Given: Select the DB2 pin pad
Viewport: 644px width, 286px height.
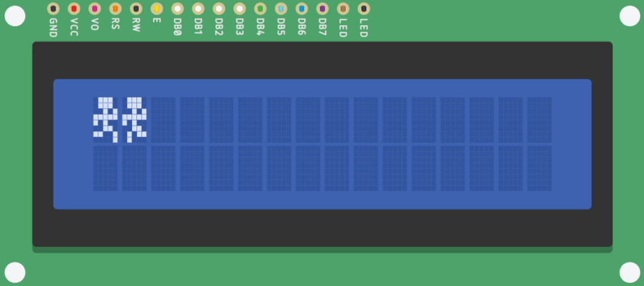Looking at the screenshot, I should click(219, 9).
